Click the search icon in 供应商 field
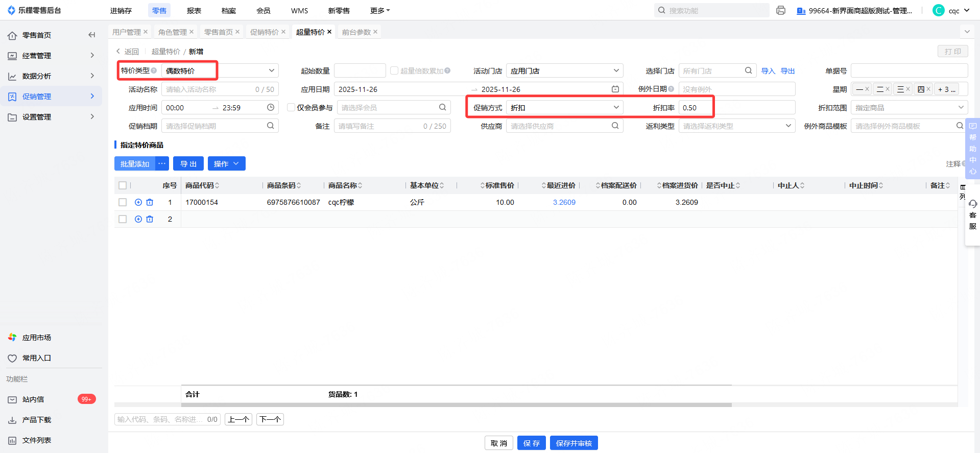 coord(615,126)
